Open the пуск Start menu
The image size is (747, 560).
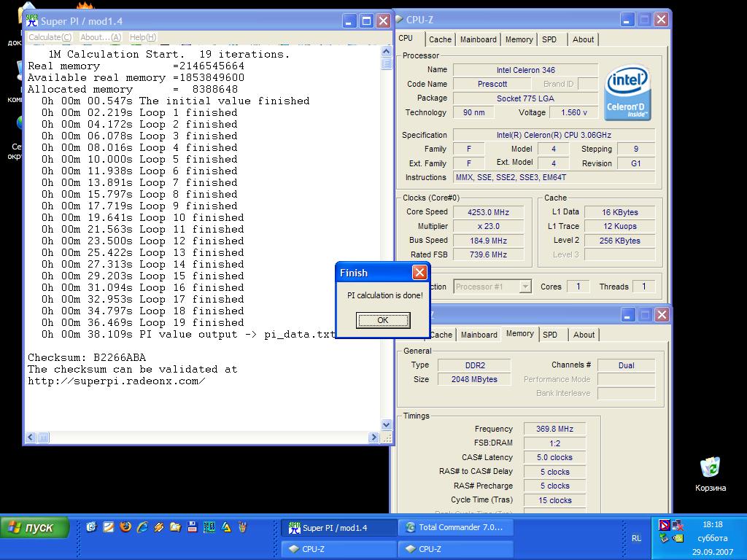[34, 528]
